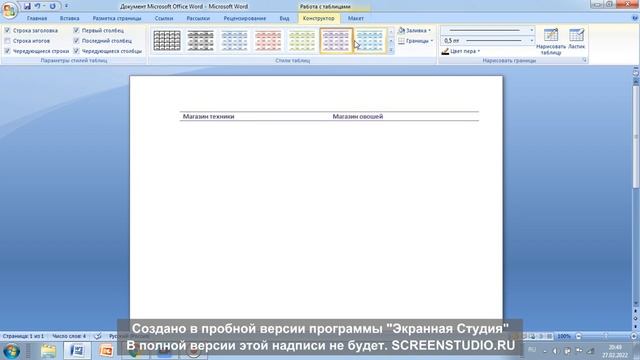The height and width of the screenshot is (360, 640).
Task: Apply the aqua light table style
Action: (x=370, y=41)
